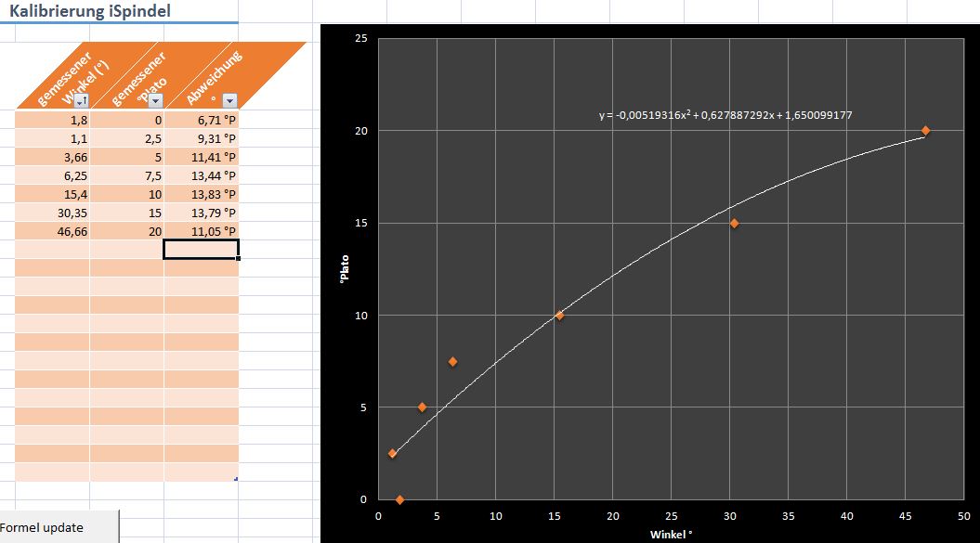Select the trendline equation label in chart
The width and height of the screenshot is (980, 543).
click(x=725, y=116)
